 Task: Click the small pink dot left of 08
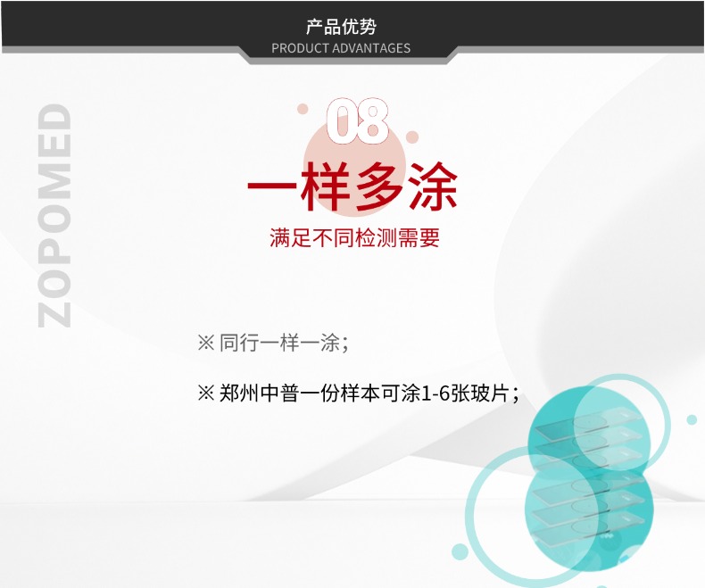point(303,109)
